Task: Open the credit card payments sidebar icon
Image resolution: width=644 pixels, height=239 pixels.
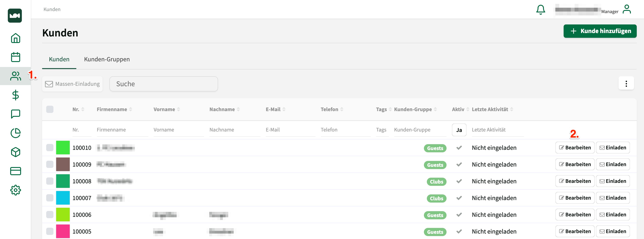Action: point(15,171)
